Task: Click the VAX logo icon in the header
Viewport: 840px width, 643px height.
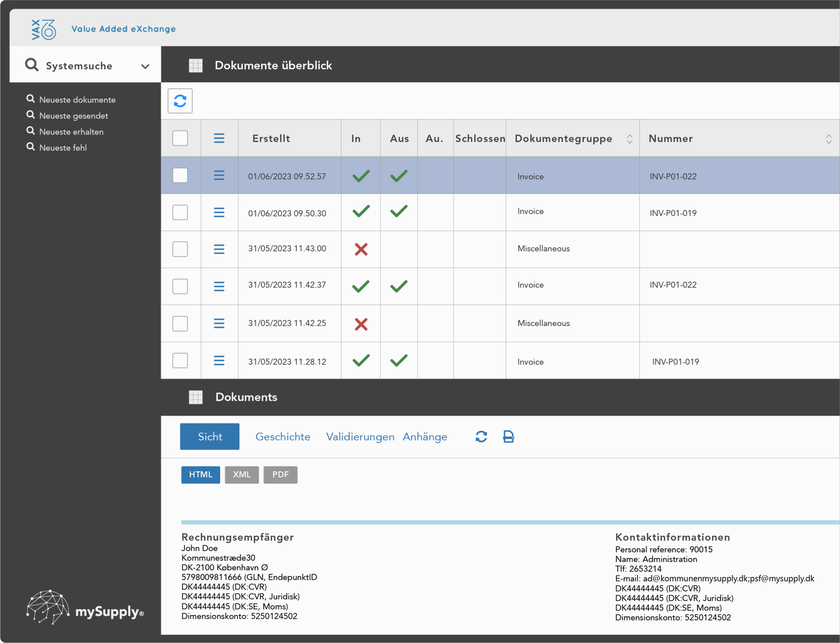Action: tap(43, 29)
